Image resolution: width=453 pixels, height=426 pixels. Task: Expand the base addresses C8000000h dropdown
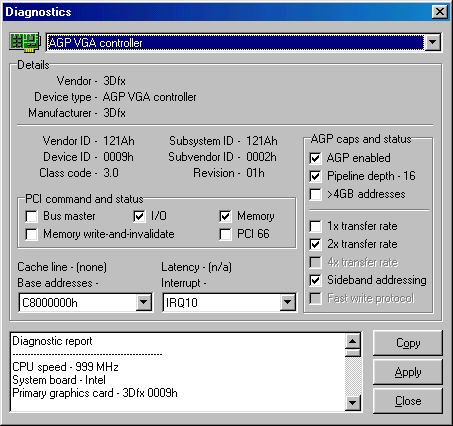(144, 302)
